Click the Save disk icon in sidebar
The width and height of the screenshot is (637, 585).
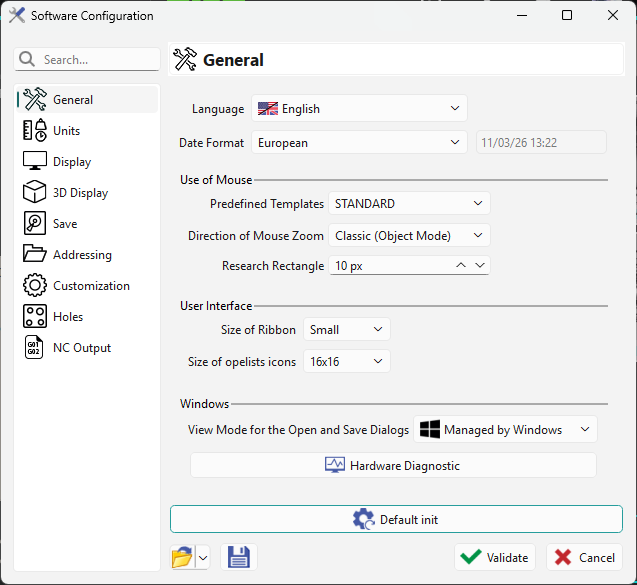click(35, 223)
